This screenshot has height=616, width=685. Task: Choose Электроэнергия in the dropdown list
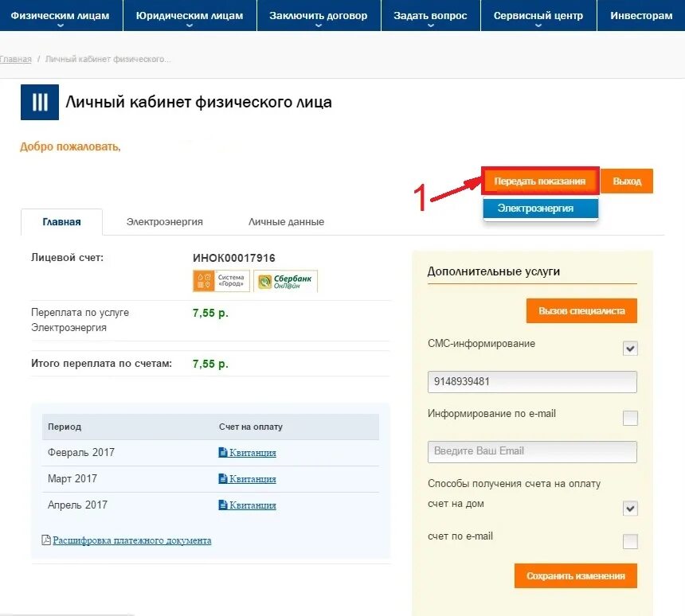tap(540, 209)
